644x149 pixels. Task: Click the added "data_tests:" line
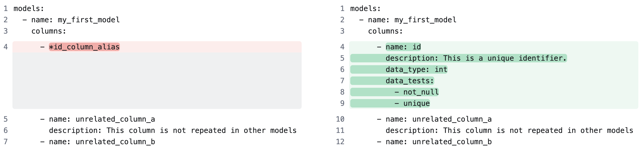pyautogui.click(x=410, y=81)
